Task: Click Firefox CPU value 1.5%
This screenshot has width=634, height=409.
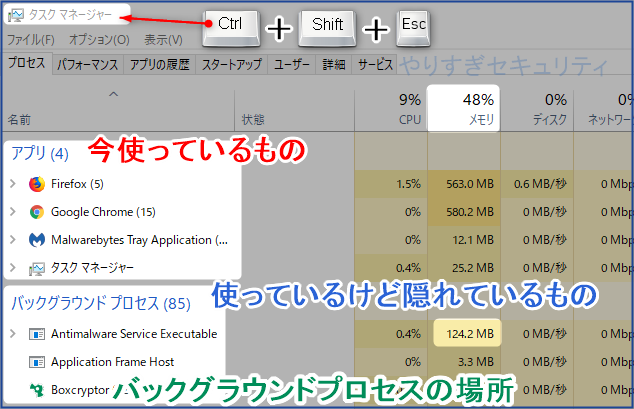Action: pos(408,184)
